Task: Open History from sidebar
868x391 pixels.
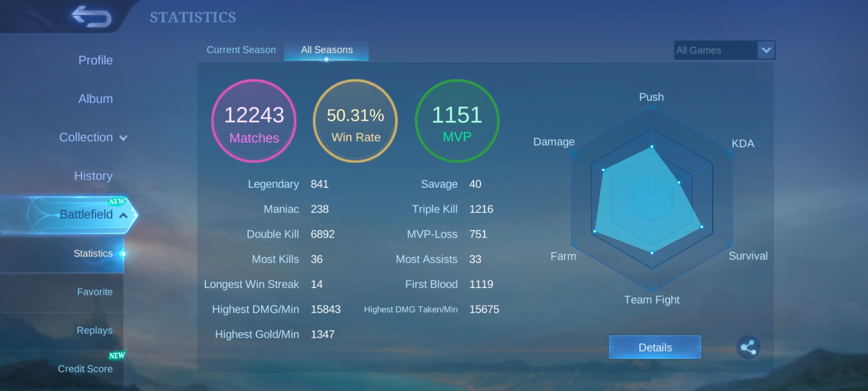Action: coord(93,176)
